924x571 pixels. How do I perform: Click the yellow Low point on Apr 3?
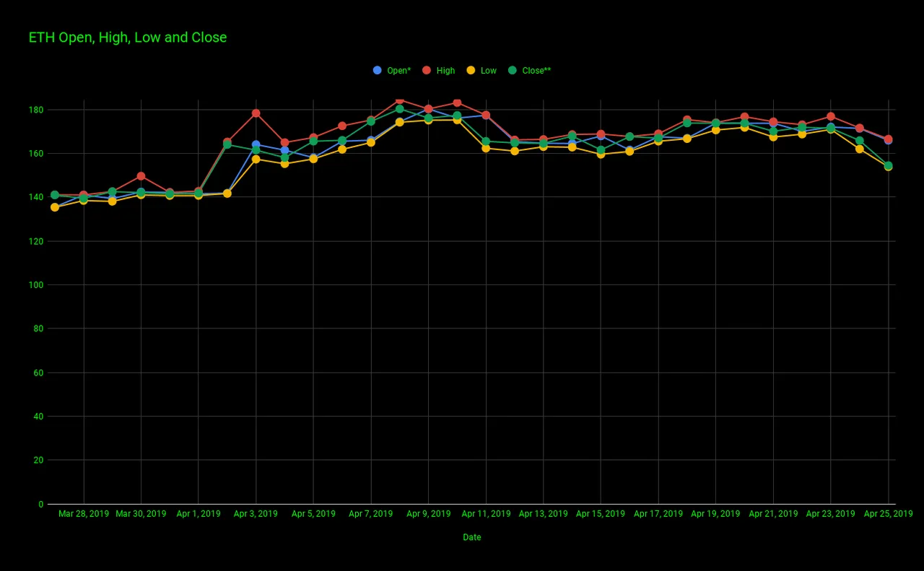[256, 159]
